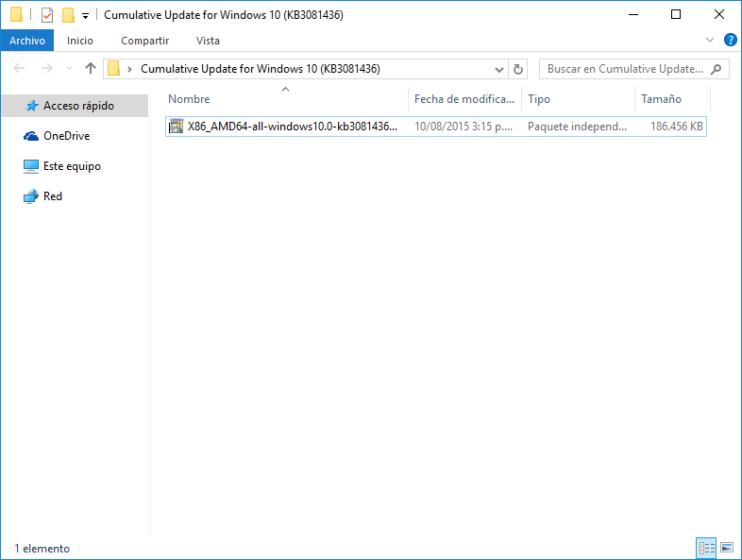Switch to the Inicio ribbon tab
Image resolution: width=742 pixels, height=560 pixels.
point(80,41)
